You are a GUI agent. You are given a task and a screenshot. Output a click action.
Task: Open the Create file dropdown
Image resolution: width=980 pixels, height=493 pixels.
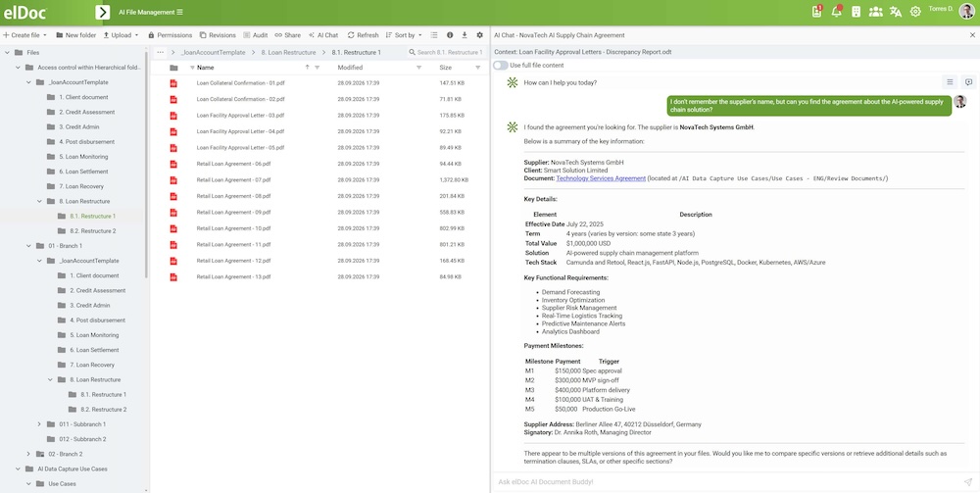click(x=25, y=35)
